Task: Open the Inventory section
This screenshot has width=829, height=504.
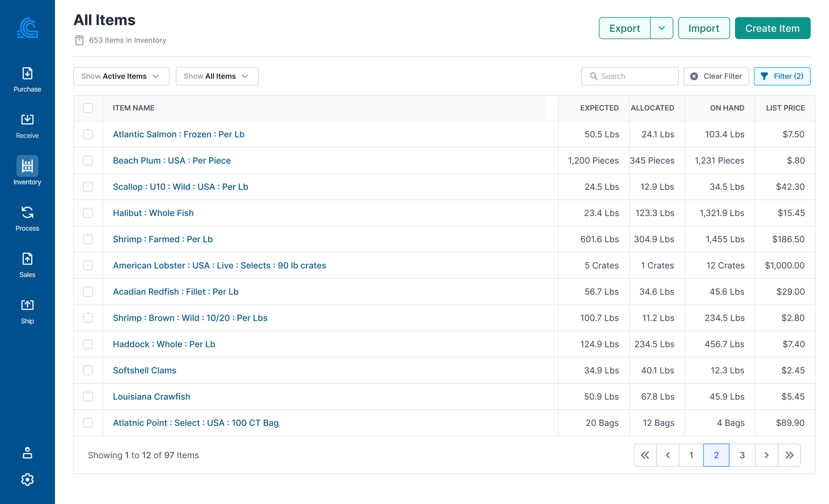Action: (x=27, y=170)
